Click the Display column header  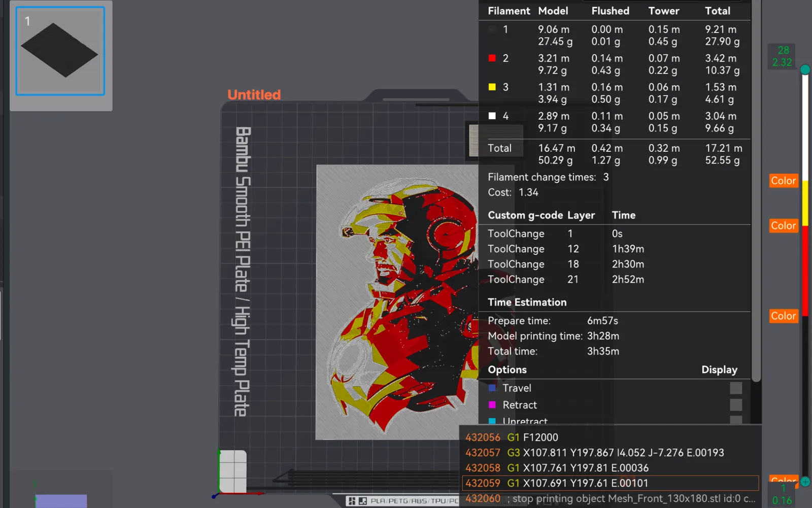(x=719, y=370)
